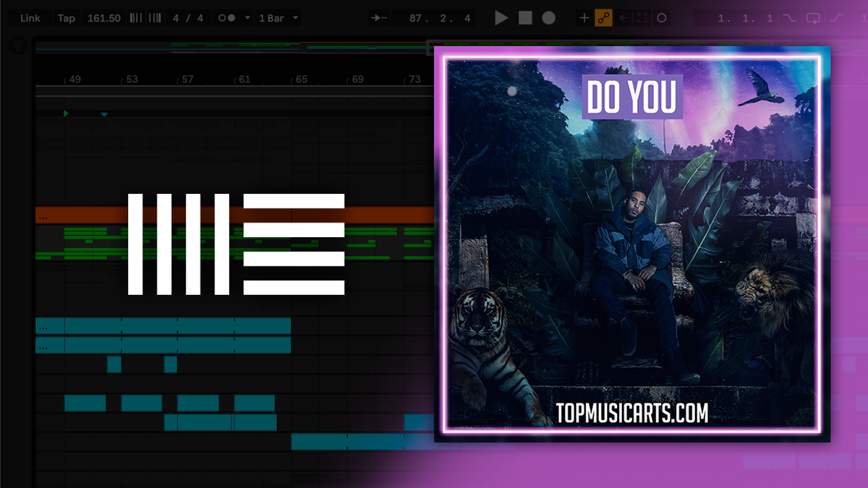Open the metronome settings dropdown arrow
This screenshot has width=868, height=488.
point(247,17)
